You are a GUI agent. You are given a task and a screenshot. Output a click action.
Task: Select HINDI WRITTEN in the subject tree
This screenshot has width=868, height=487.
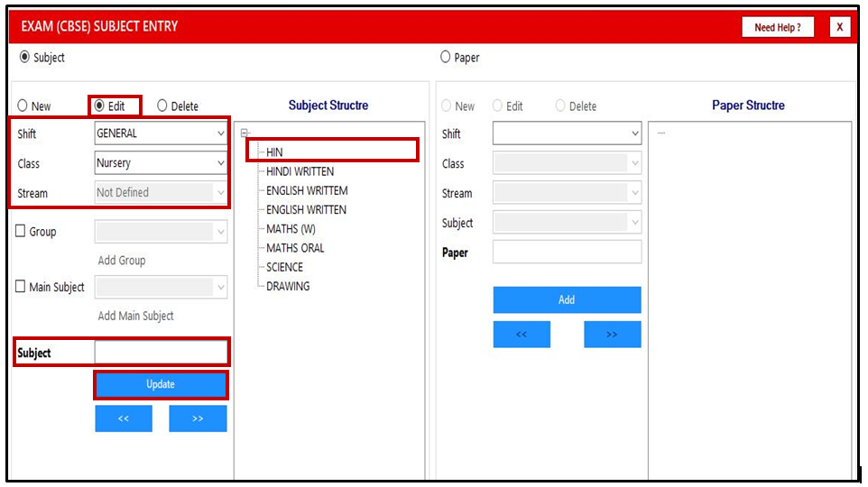pyautogui.click(x=300, y=171)
